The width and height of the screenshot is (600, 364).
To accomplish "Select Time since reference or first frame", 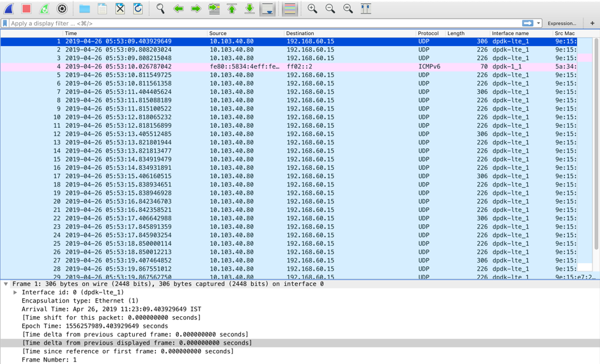I will click(x=128, y=351).
